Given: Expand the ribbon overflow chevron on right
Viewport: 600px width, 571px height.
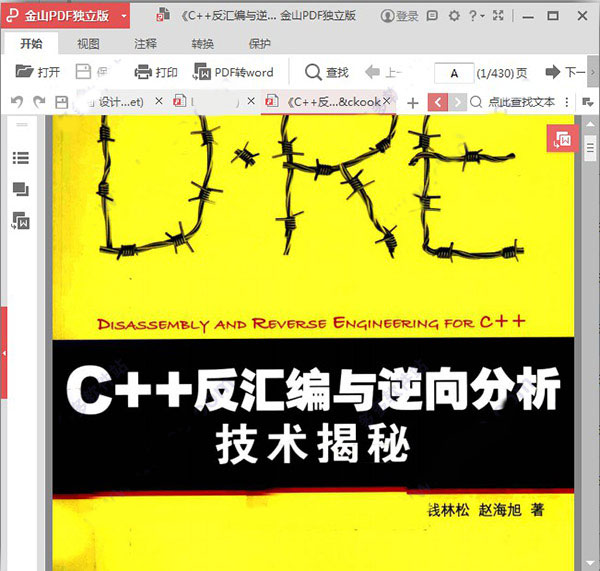Looking at the screenshot, I should (x=593, y=72).
